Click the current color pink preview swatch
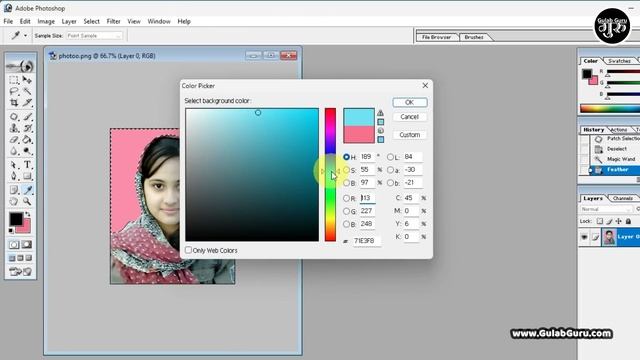The width and height of the screenshot is (640, 360). coord(359,134)
